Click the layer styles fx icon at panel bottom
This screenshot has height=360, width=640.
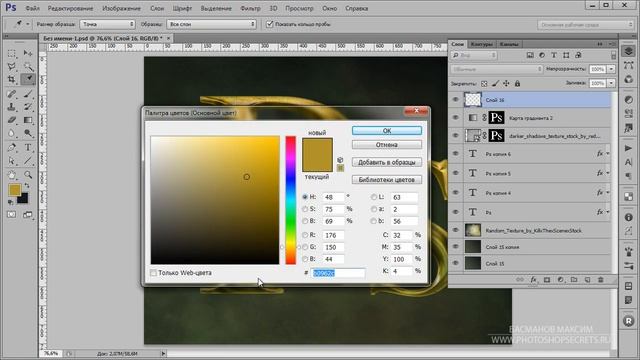click(533, 280)
